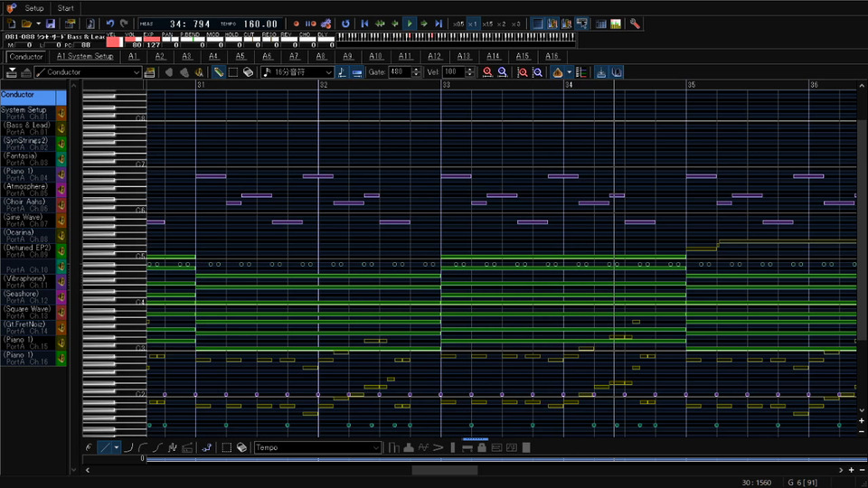
Task: Switch to the A1 System Setup tab
Action: pos(85,56)
